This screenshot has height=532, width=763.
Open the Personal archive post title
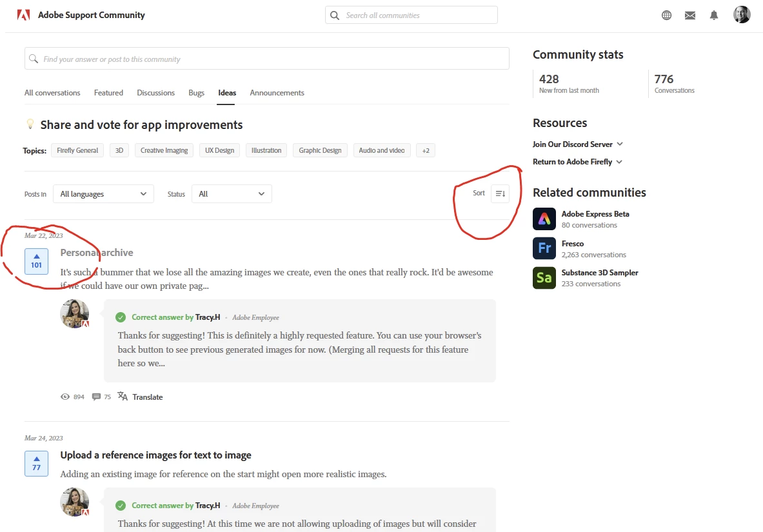pyautogui.click(x=97, y=253)
